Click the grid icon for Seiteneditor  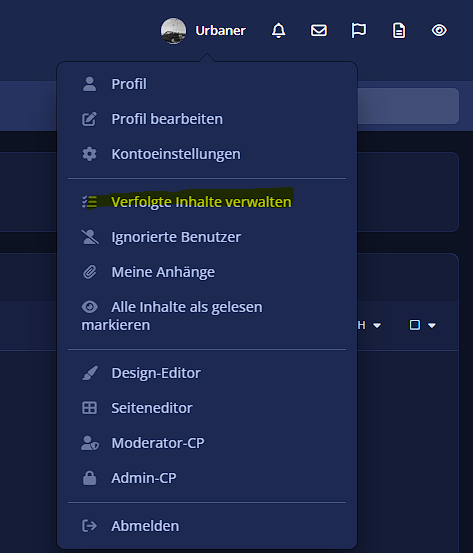point(89,408)
